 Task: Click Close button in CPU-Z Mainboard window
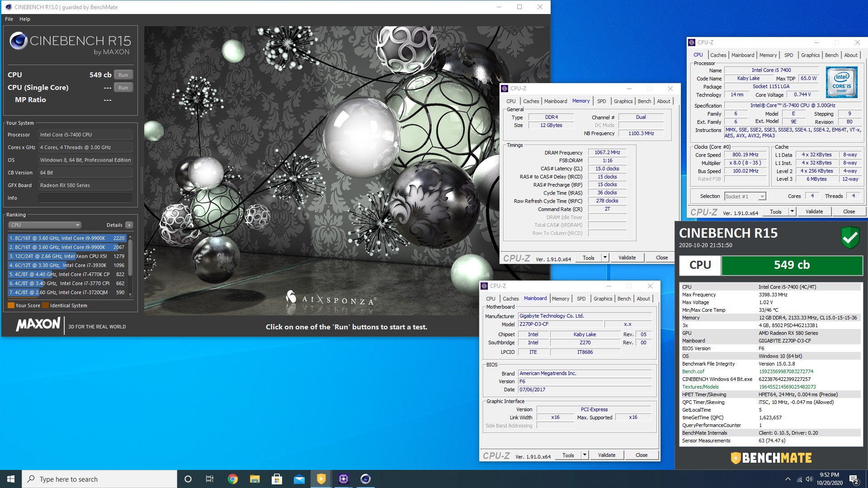642,455
